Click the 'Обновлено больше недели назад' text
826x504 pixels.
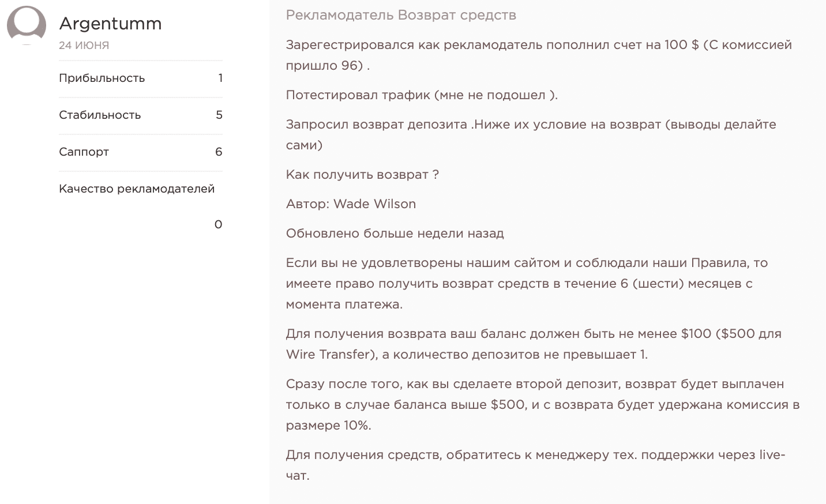pos(395,234)
